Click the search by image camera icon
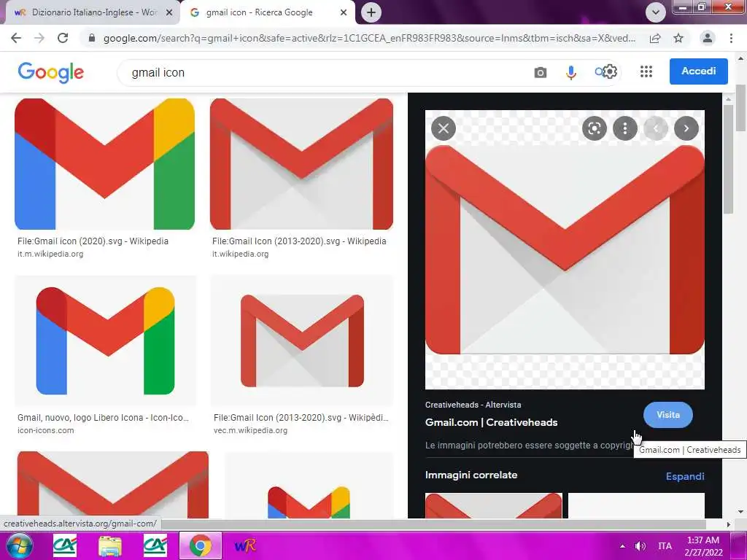Viewport: 747px width, 560px height. tap(541, 72)
